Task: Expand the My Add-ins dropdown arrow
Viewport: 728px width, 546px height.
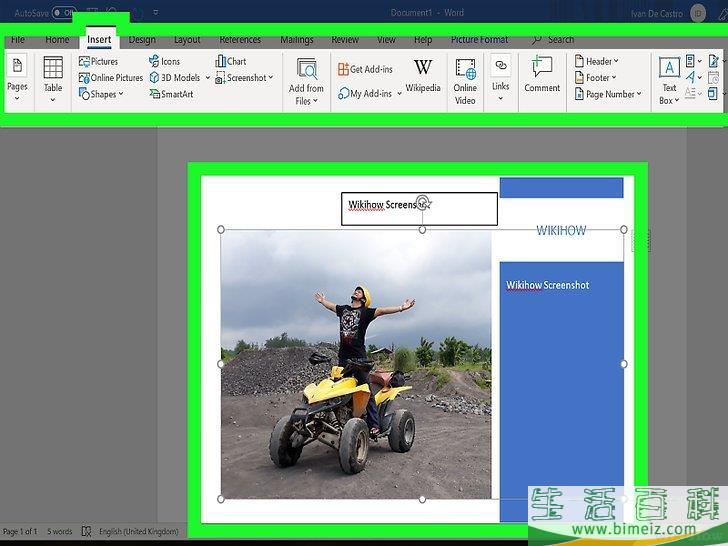Action: coord(399,94)
